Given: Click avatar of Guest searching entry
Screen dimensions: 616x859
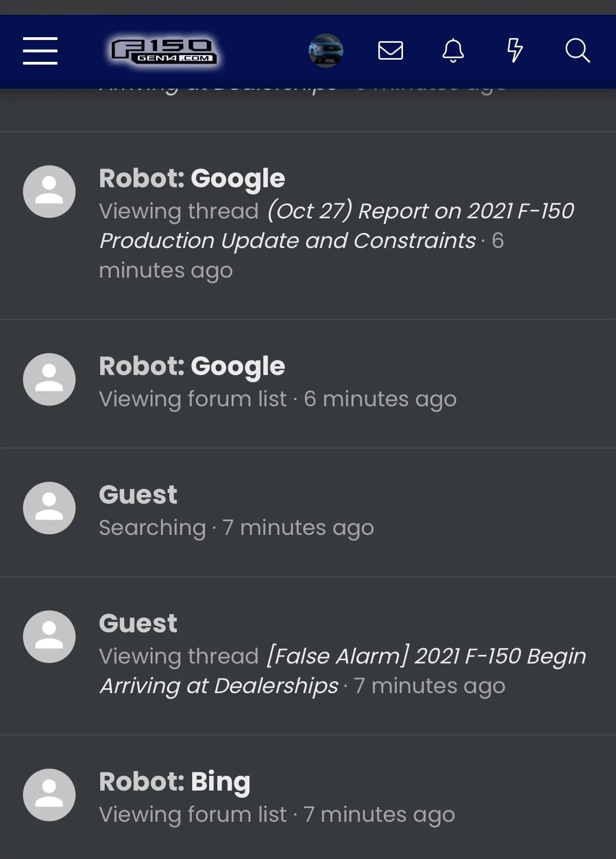Looking at the screenshot, I should (49, 508).
